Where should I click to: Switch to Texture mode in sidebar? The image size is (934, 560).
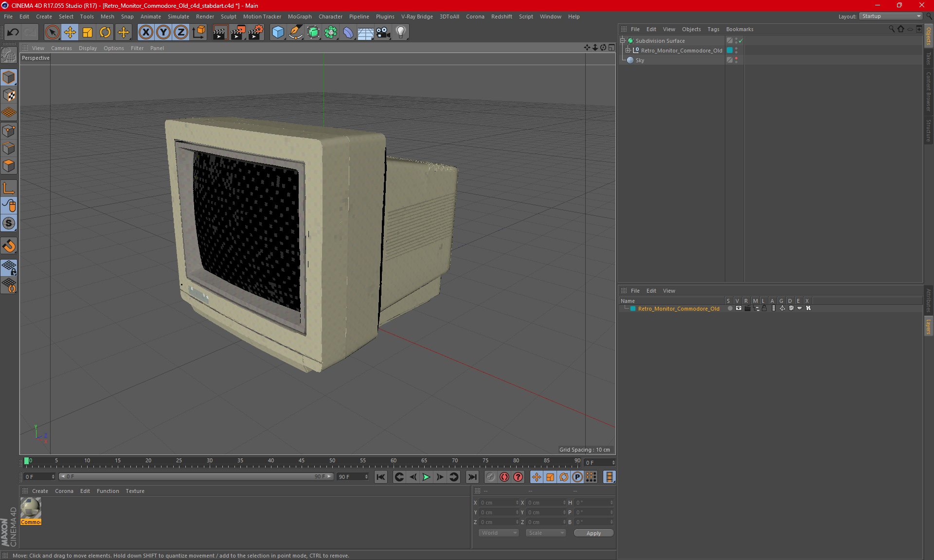[9, 95]
